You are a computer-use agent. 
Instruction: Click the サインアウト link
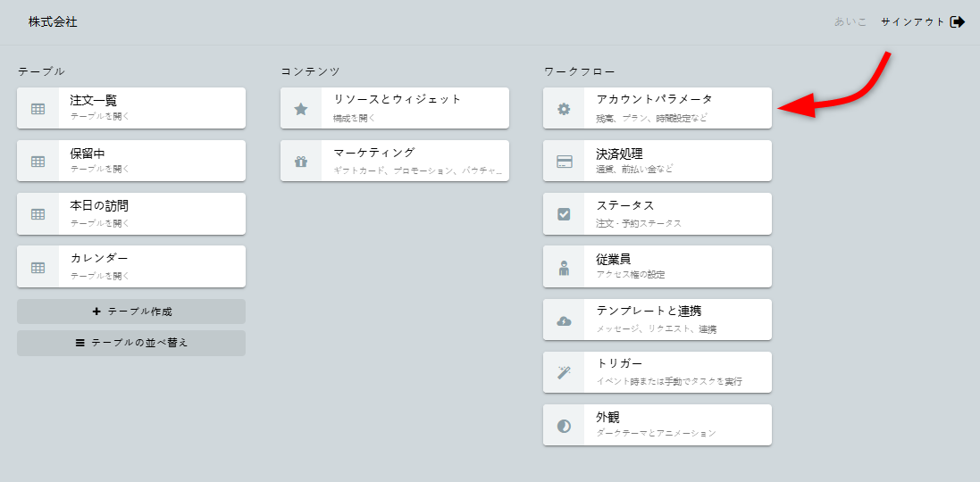tap(912, 21)
